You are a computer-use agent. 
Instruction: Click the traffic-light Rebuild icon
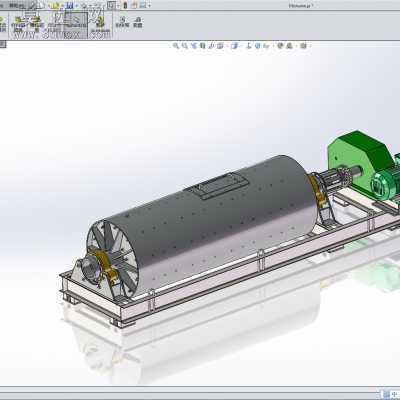click(x=125, y=5)
